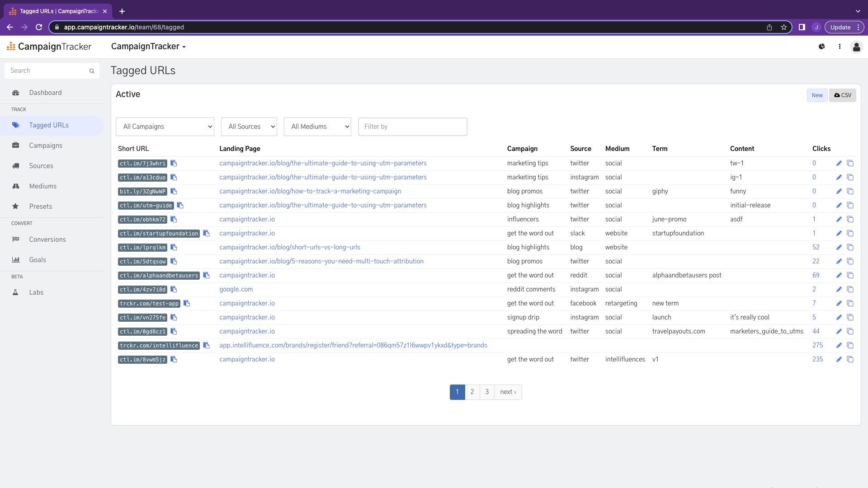
Task: Duplicate the trckr.com/intellifluence row
Action: [x=850, y=345]
